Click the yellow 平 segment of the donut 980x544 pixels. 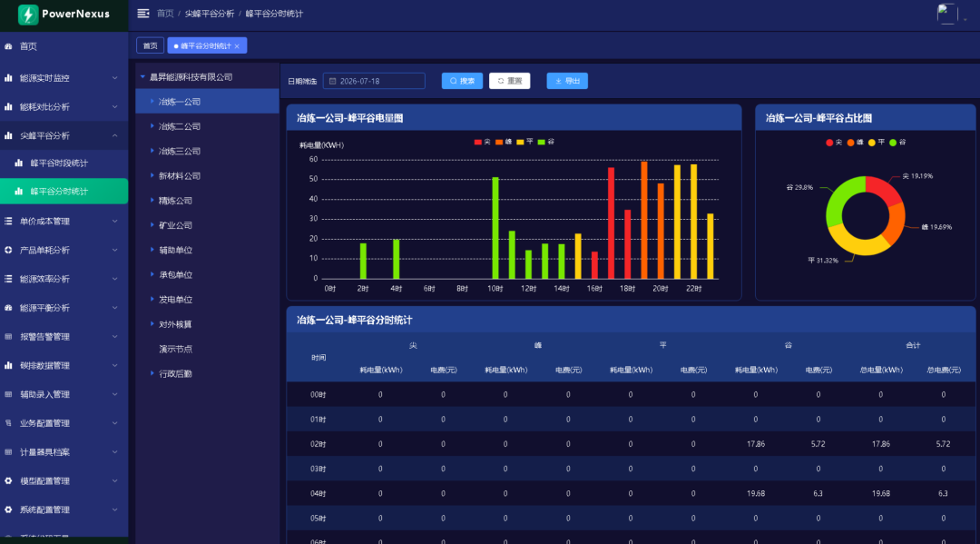click(x=859, y=244)
